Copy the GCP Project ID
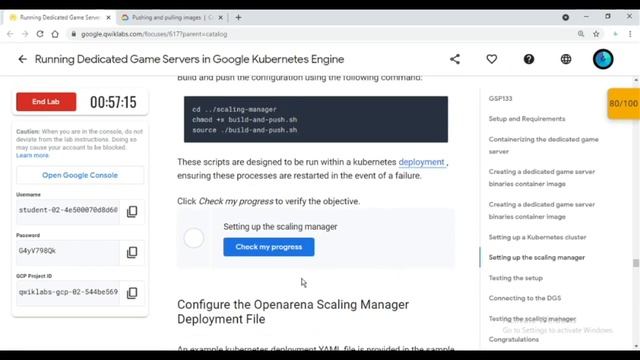640x360 pixels. point(132,293)
